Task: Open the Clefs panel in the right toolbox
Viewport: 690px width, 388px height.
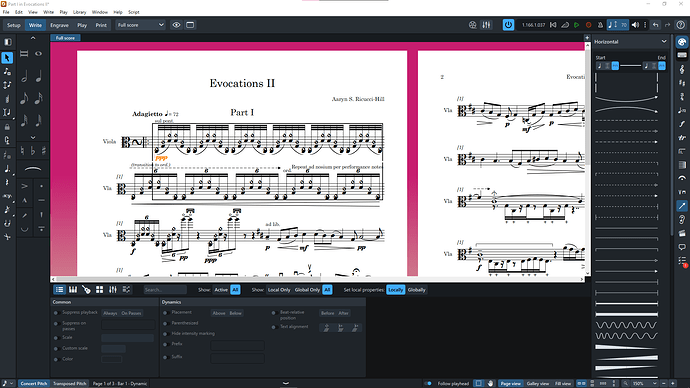Action: click(x=682, y=69)
